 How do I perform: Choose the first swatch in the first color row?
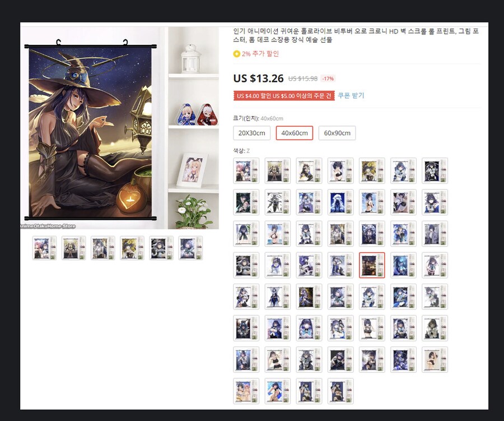click(x=246, y=170)
